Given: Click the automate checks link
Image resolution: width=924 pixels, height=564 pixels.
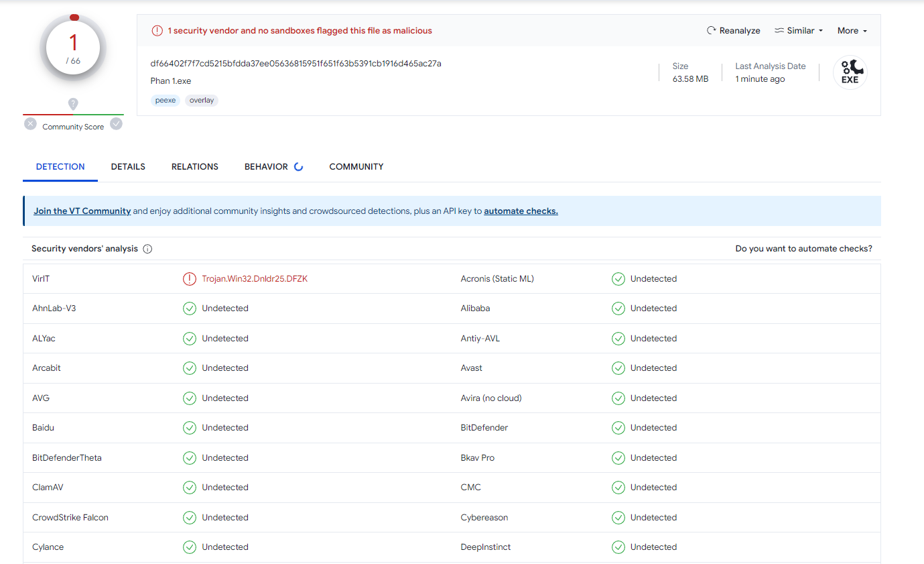Looking at the screenshot, I should click(521, 211).
